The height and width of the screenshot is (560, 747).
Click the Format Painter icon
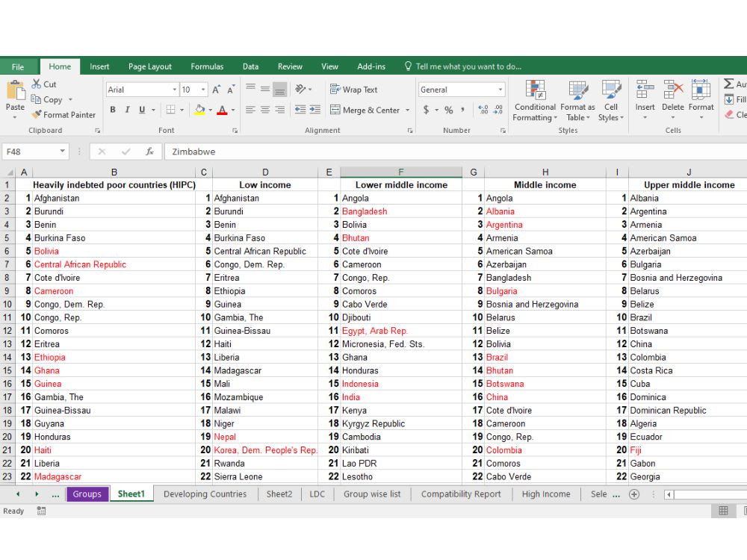point(36,115)
